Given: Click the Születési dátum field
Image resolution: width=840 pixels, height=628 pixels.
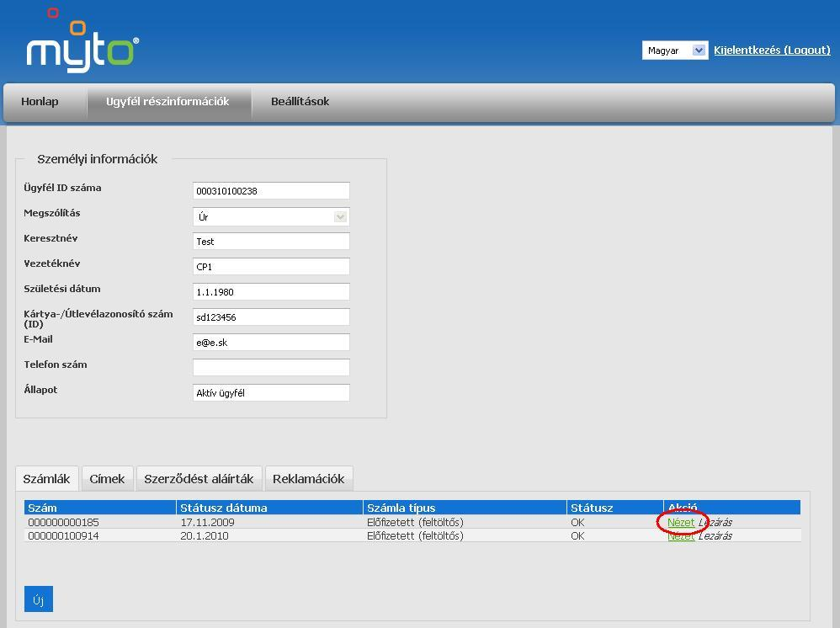Looking at the screenshot, I should coord(271,291).
